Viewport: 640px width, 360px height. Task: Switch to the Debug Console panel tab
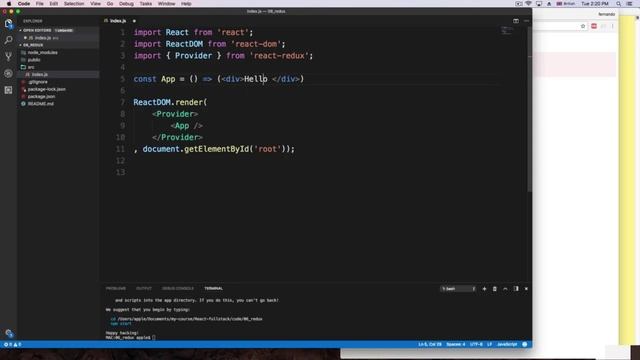point(178,289)
